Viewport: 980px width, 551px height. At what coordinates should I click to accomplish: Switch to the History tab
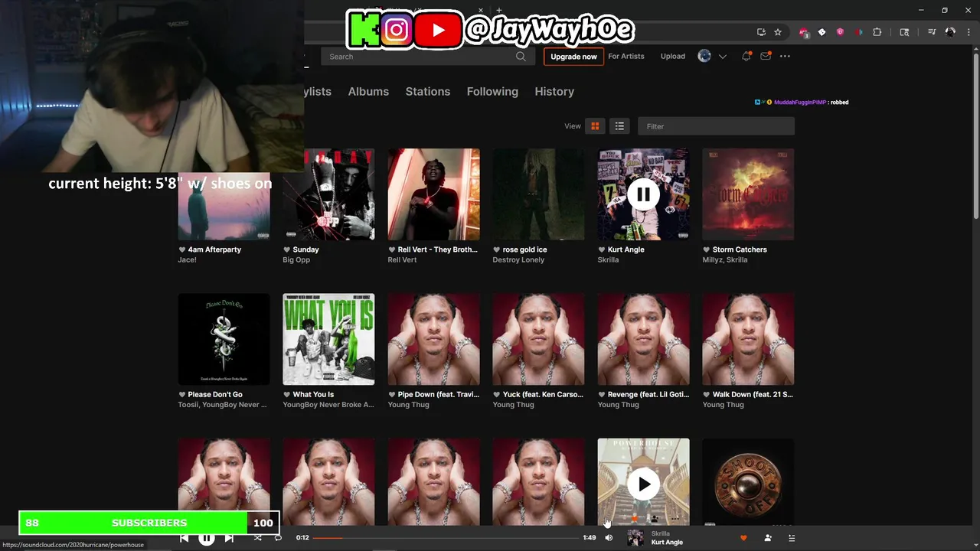tap(554, 91)
